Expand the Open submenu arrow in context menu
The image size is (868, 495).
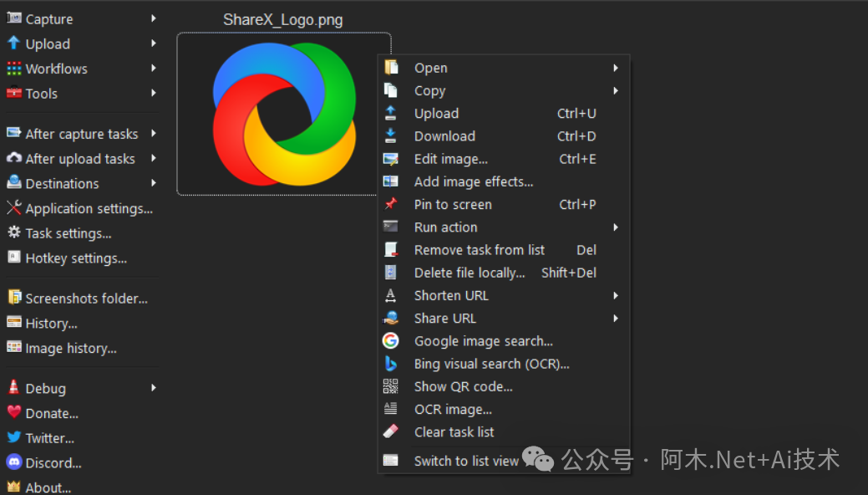[616, 68]
